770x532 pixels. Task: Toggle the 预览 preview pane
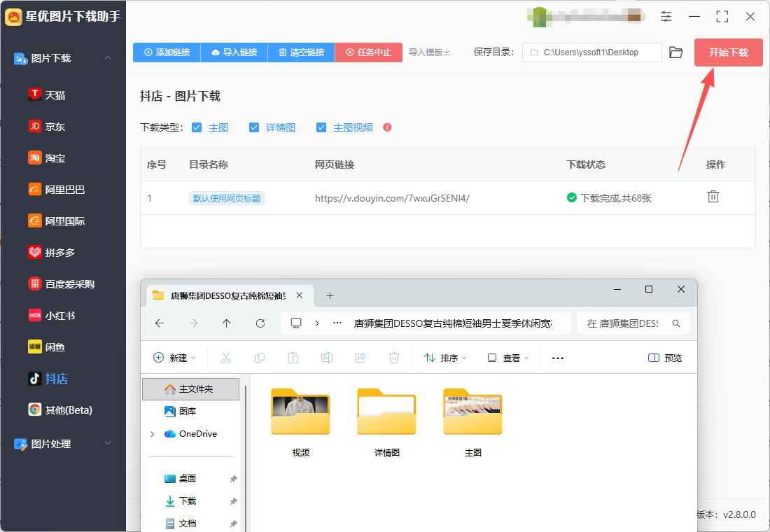coord(665,358)
